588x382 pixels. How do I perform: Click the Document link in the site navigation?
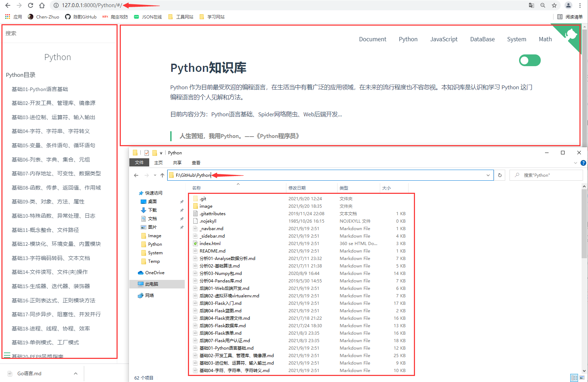pyautogui.click(x=372, y=39)
